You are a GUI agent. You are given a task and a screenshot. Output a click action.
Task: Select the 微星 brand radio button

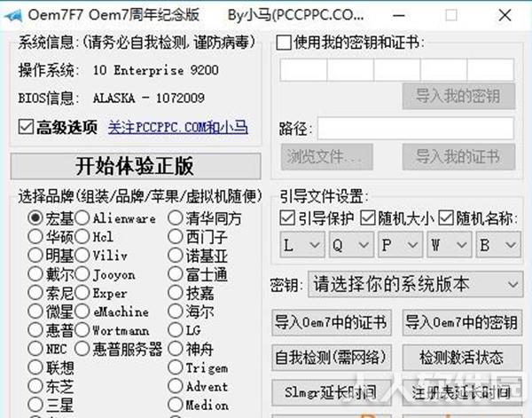coord(35,311)
